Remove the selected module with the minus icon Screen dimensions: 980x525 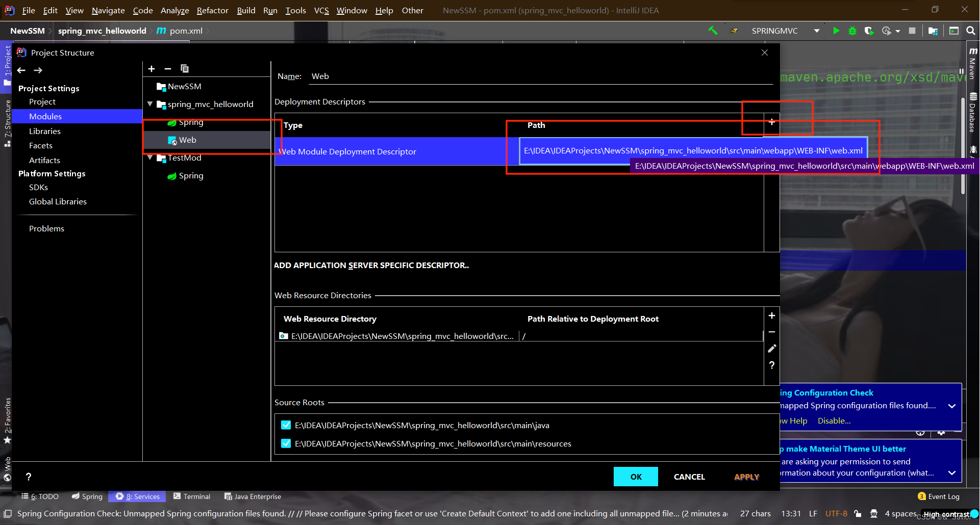coord(168,69)
